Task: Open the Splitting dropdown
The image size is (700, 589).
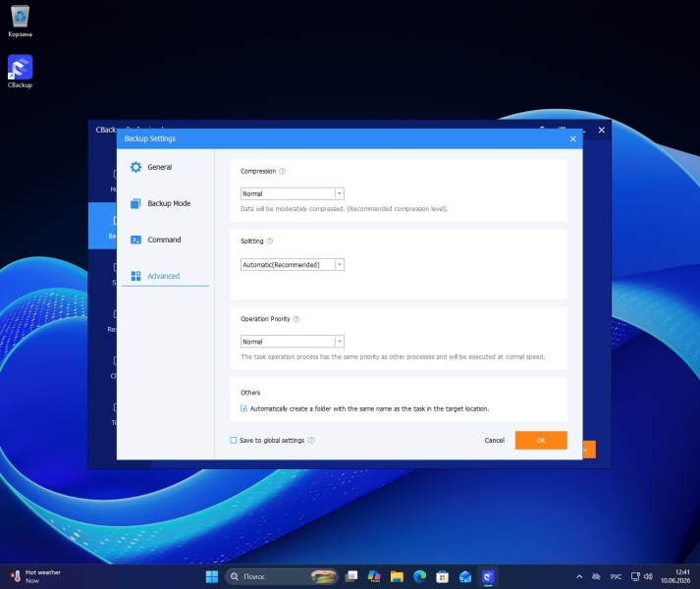Action: pyautogui.click(x=293, y=265)
